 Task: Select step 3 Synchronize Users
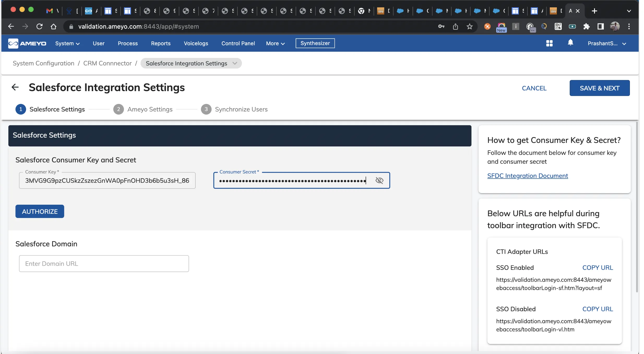click(234, 109)
